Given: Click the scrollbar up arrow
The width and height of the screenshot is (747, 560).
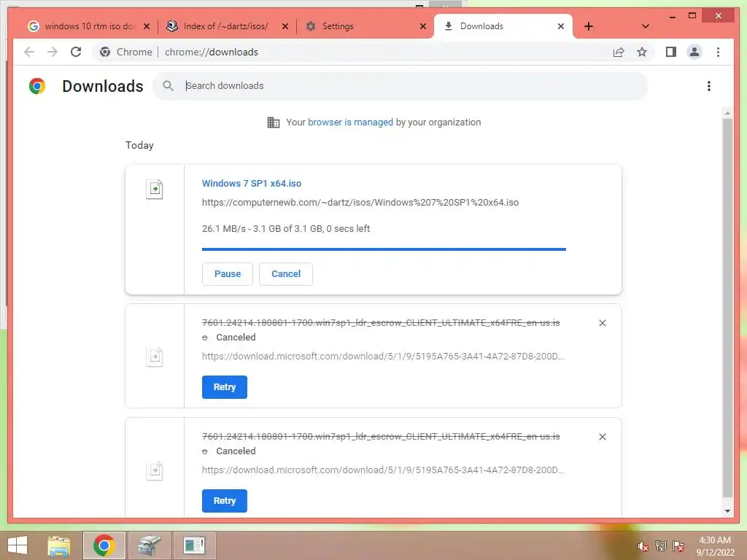Looking at the screenshot, I should 727,113.
